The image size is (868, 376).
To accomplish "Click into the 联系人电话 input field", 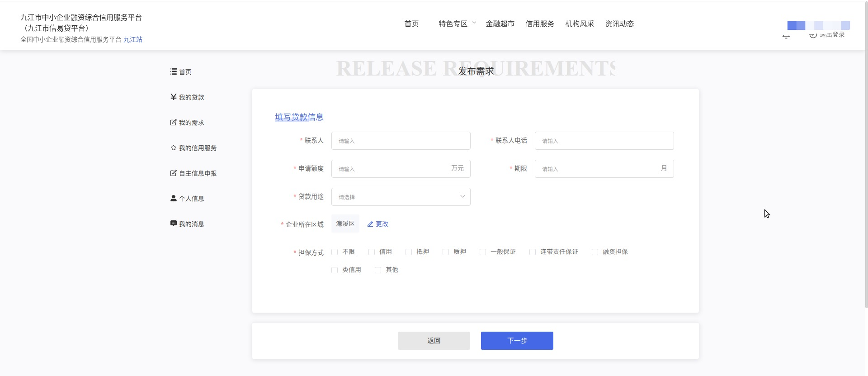I will click(604, 141).
